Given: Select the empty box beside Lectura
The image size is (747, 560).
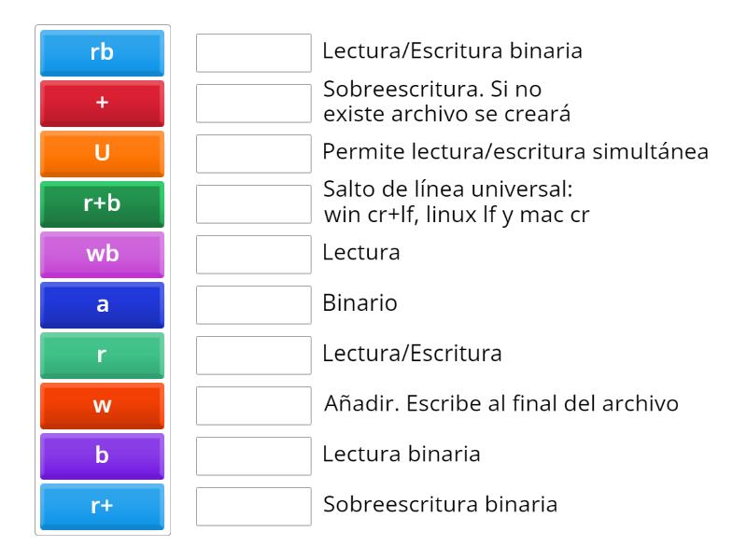Looking at the screenshot, I should [x=254, y=255].
